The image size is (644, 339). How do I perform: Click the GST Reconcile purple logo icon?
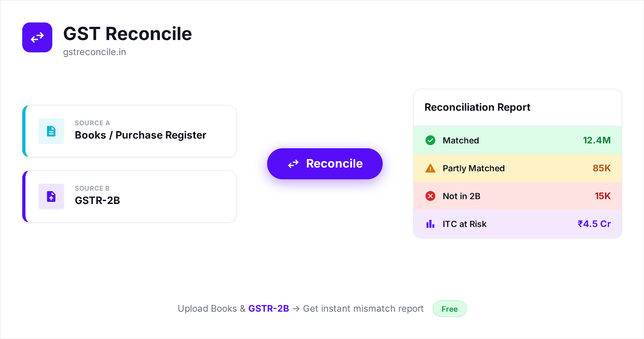tap(37, 37)
